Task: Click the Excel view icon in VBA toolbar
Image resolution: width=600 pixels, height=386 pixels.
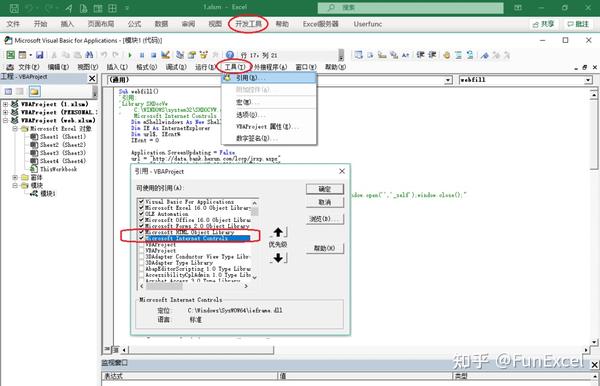Action: [11, 55]
